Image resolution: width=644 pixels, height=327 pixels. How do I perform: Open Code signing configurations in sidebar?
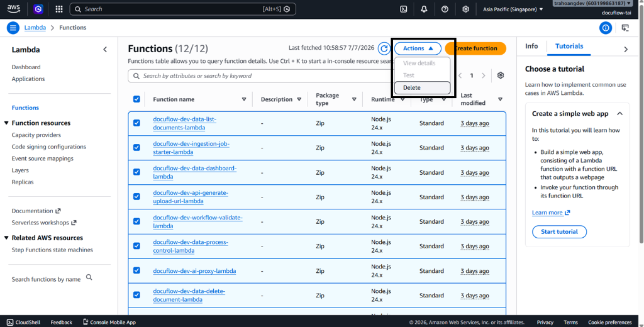pos(49,147)
